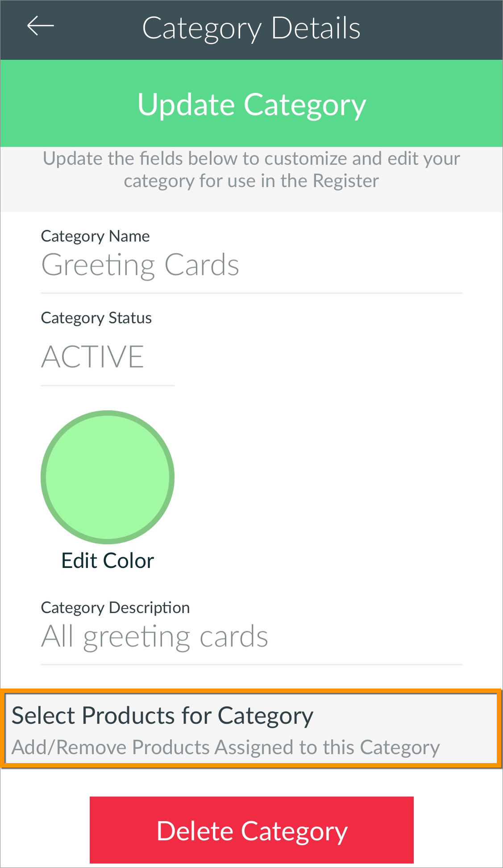Click the red Delete Category button

click(x=251, y=830)
